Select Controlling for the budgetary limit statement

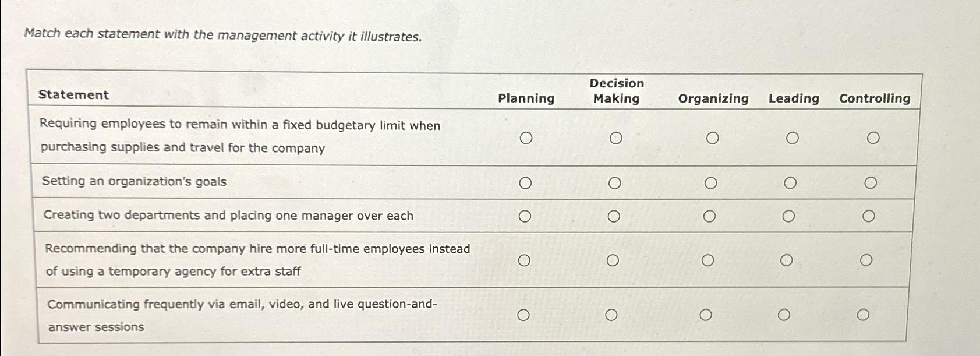(x=873, y=138)
